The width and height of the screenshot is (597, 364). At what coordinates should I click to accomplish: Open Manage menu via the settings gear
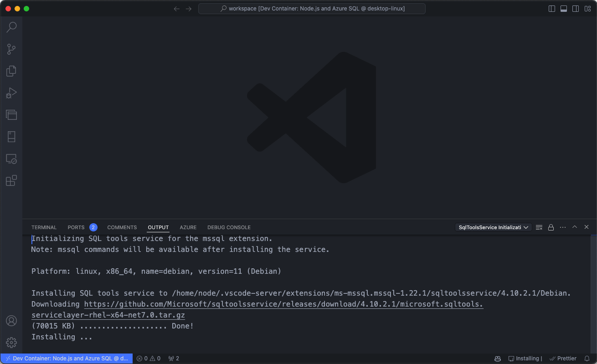[x=11, y=343]
